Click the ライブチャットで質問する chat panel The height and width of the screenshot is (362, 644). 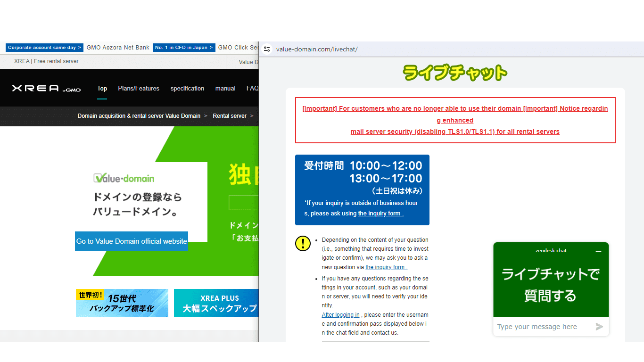[x=551, y=285]
